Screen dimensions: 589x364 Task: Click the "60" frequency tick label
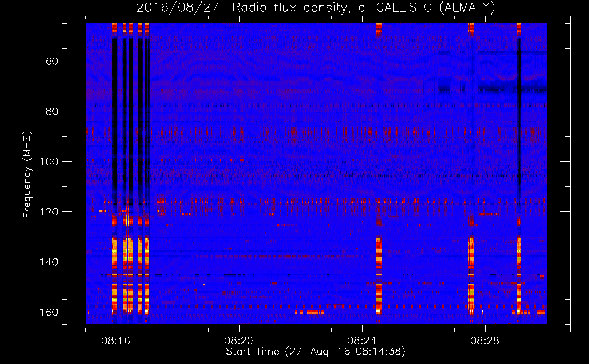click(x=52, y=61)
